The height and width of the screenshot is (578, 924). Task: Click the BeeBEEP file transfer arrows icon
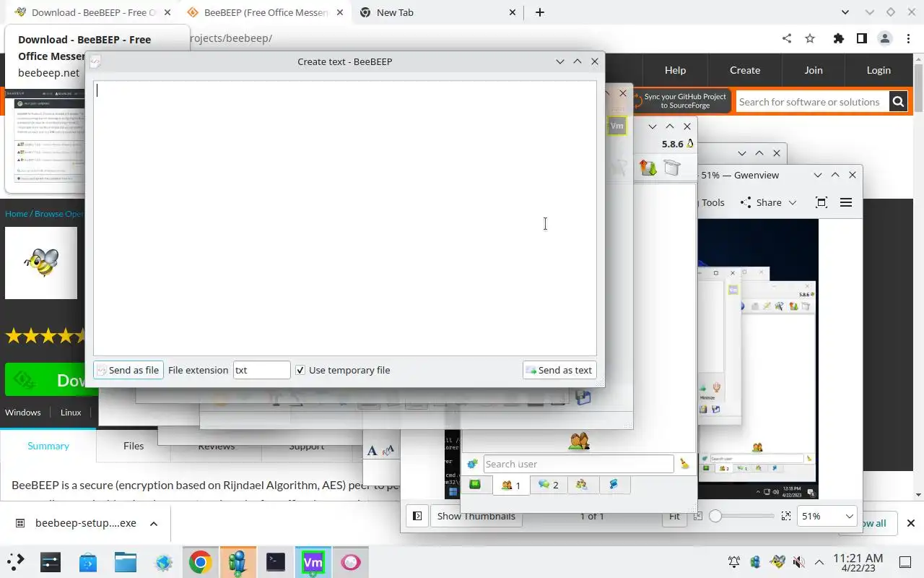coord(648,168)
